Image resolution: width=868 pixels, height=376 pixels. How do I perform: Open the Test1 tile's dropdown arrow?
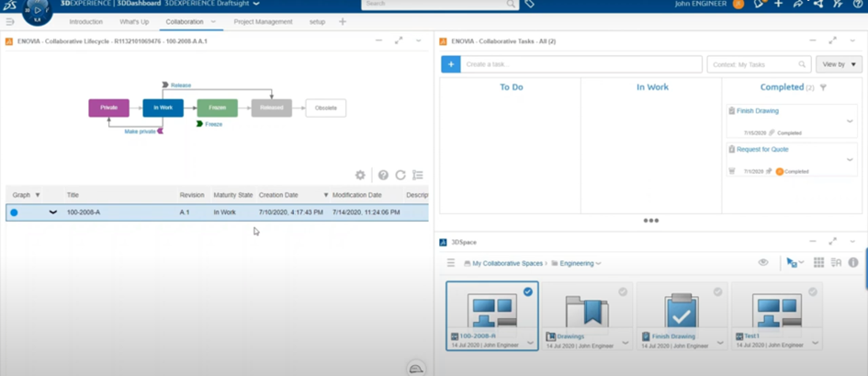pos(815,343)
